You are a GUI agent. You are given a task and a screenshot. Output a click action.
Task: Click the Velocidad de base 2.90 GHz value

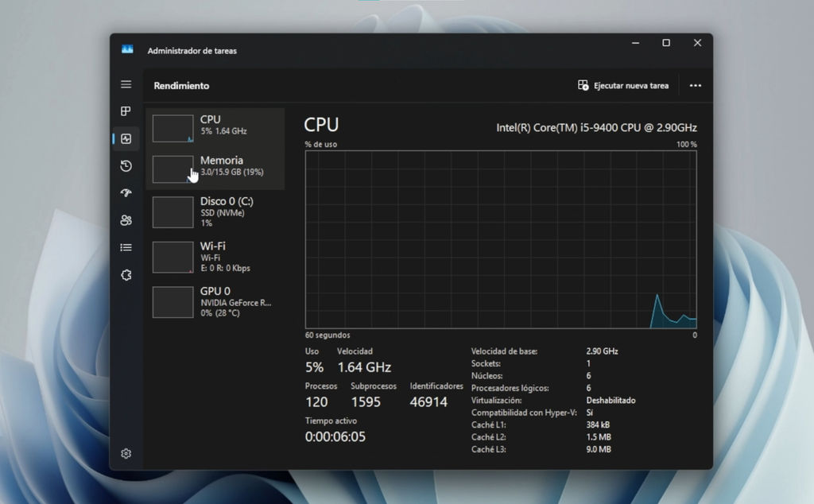(603, 351)
